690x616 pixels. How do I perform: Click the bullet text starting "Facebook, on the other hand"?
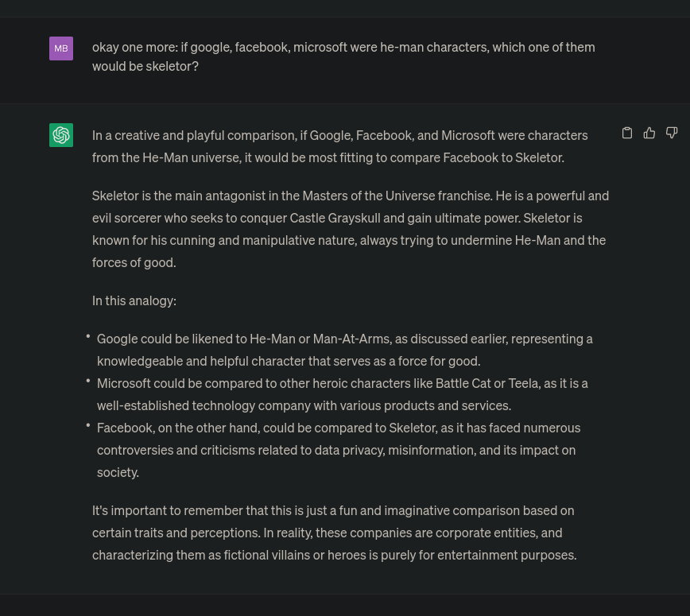click(x=339, y=450)
